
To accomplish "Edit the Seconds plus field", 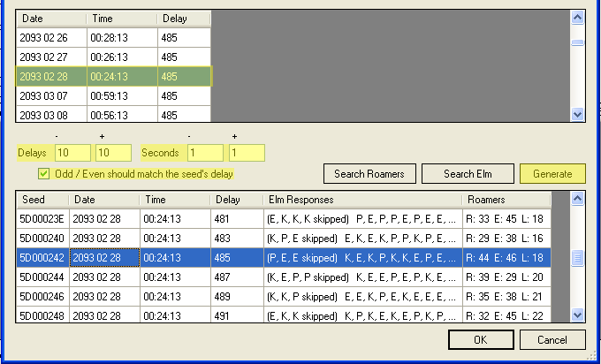I will (247, 153).
